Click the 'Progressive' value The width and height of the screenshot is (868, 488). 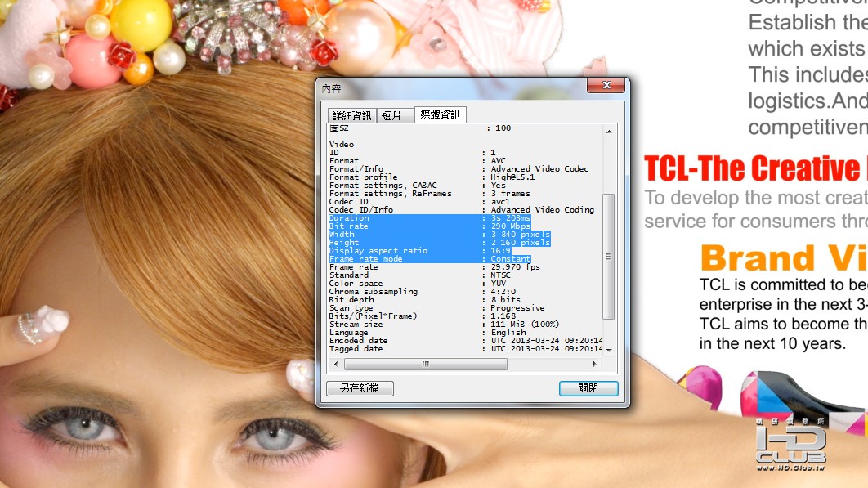coord(517,308)
